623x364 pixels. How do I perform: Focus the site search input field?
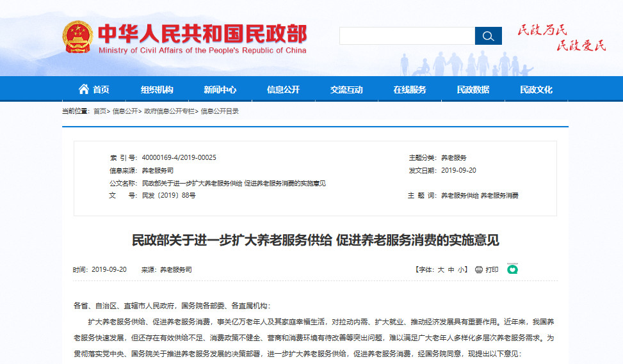tap(407, 36)
